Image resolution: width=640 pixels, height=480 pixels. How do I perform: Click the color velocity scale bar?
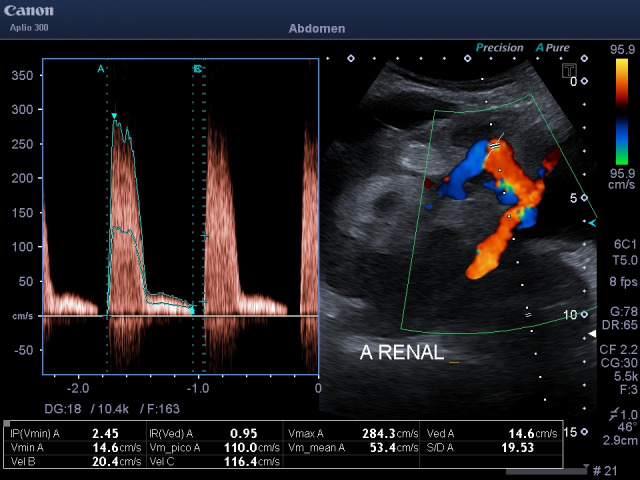tap(622, 112)
